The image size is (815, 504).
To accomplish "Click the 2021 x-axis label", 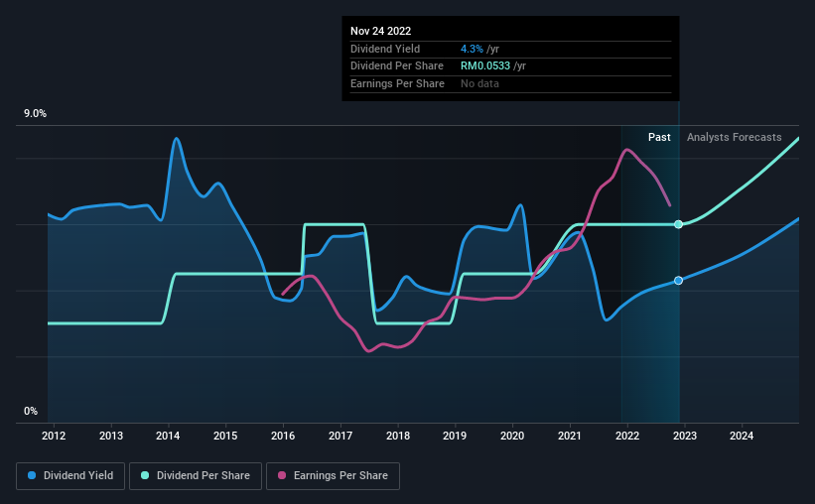I will pos(570,436).
